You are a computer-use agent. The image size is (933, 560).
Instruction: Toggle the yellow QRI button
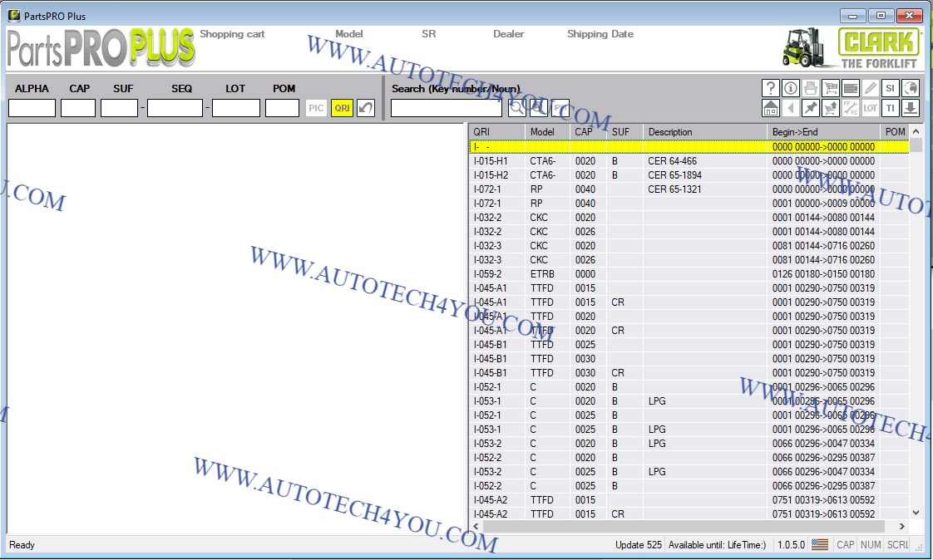point(341,108)
